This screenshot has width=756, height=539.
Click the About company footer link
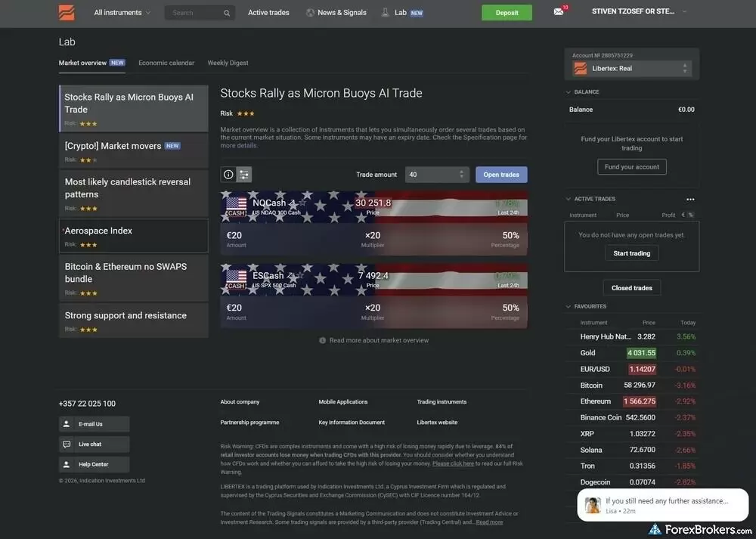(x=240, y=401)
